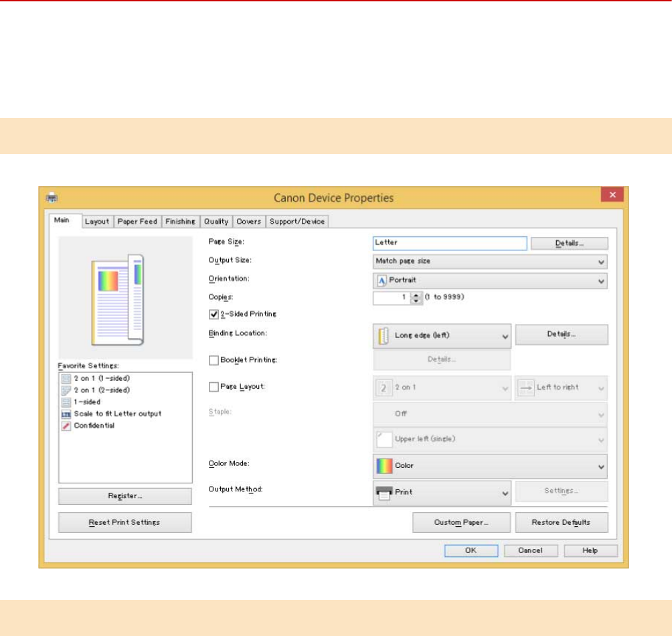
Task: Click the Register button
Action: (x=125, y=496)
